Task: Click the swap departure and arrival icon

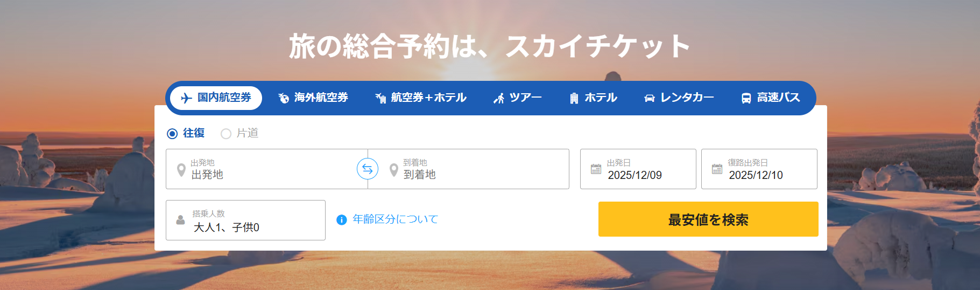Action: [x=368, y=169]
